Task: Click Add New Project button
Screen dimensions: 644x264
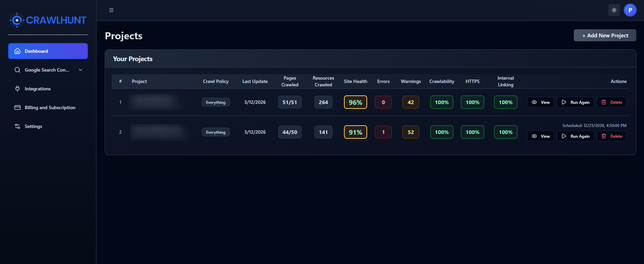Action: click(605, 35)
